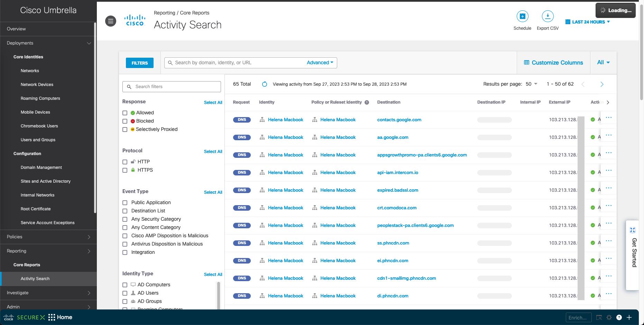Open the Advanced search dropdown
644x325 pixels.
320,63
